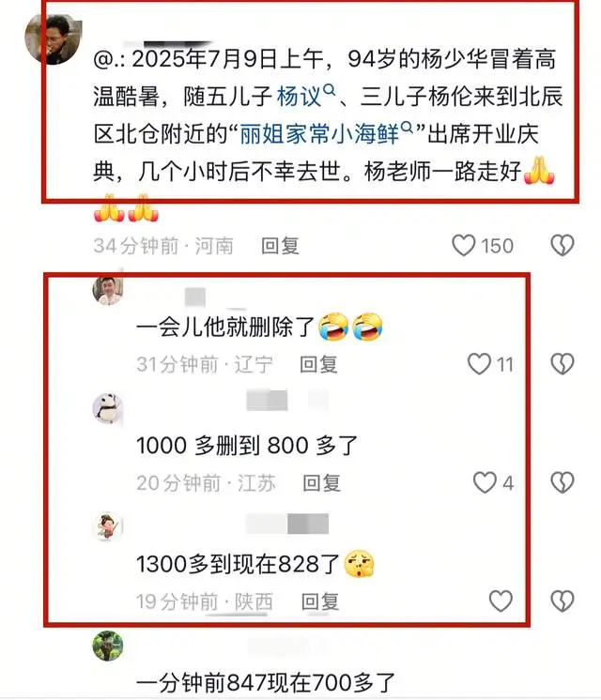Dislike the top comment via broken heart
Viewport: 601px width, 700px height.
562,246
